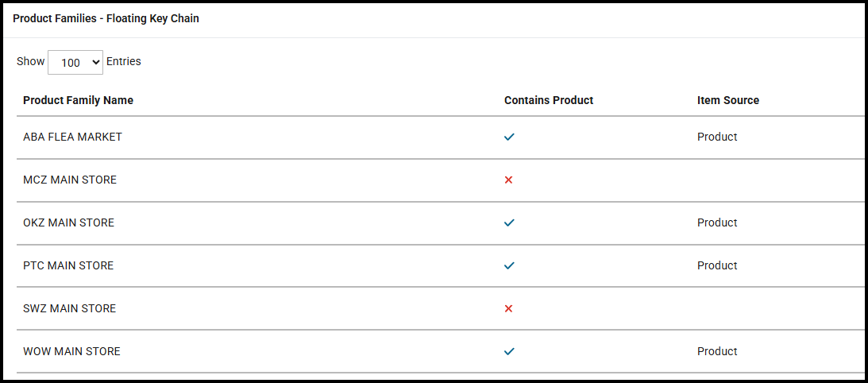This screenshot has width=868, height=383.
Task: Select the ABA FLEA MARKET row name
Action: pyautogui.click(x=72, y=137)
